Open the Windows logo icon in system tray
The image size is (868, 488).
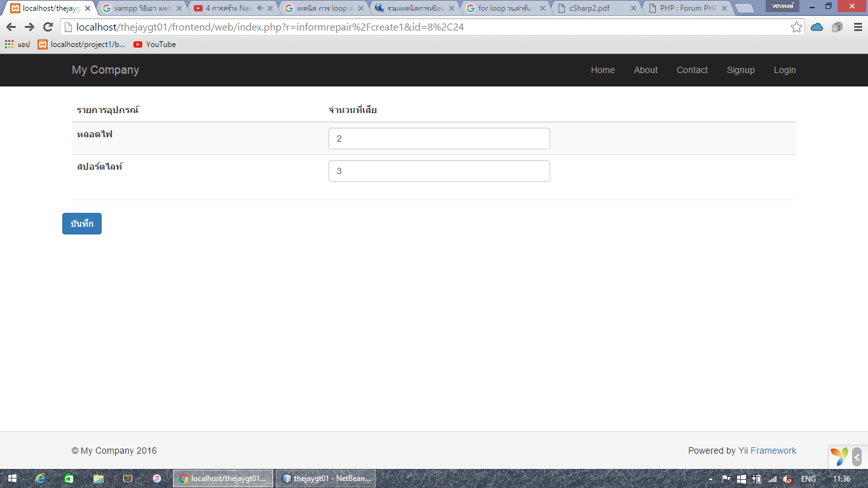(742, 479)
